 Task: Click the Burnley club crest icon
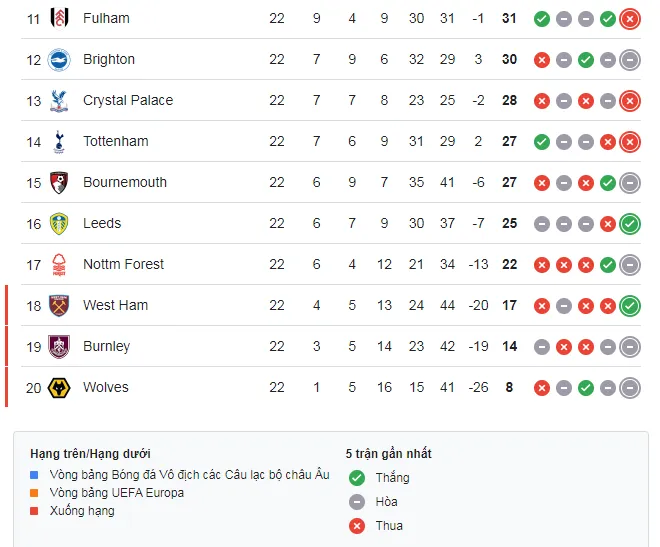(59, 346)
